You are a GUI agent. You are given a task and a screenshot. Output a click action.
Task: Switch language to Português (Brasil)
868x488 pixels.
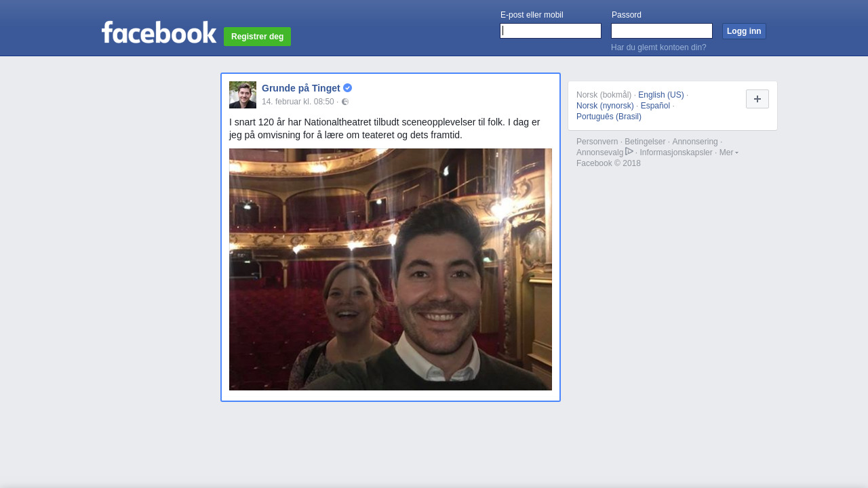coord(609,117)
